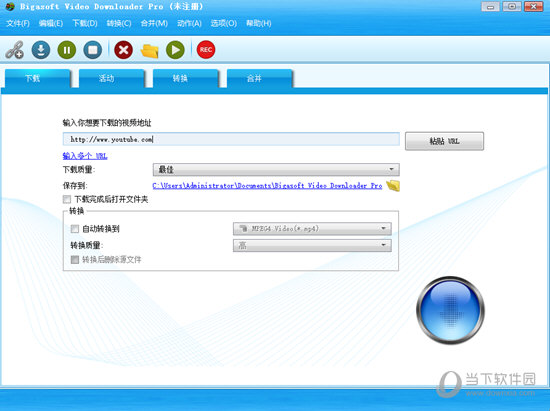Open the 帮助(H) menu
550x411 pixels.
click(x=259, y=23)
